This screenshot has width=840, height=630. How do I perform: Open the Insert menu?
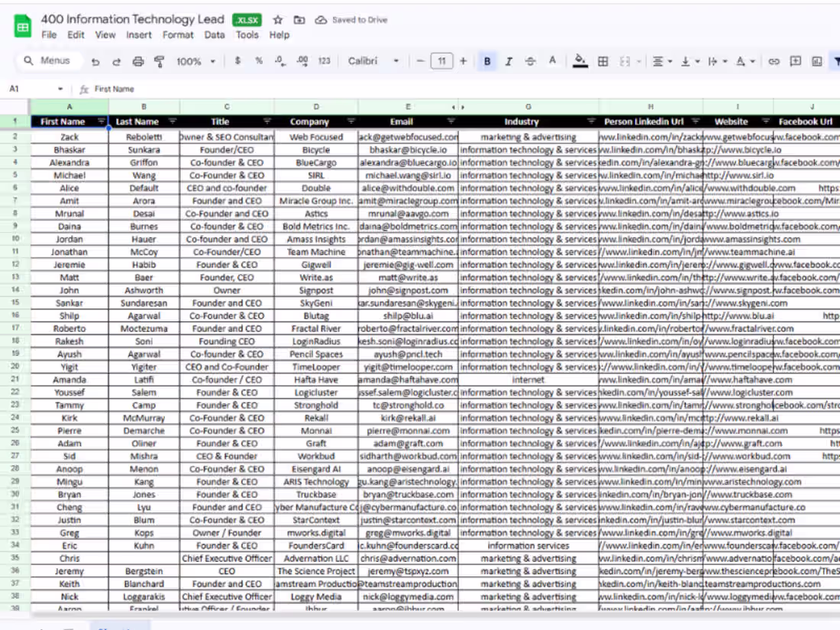139,35
